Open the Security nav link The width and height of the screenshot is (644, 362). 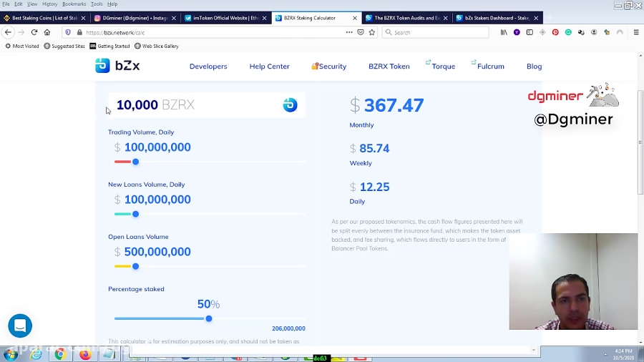(329, 66)
